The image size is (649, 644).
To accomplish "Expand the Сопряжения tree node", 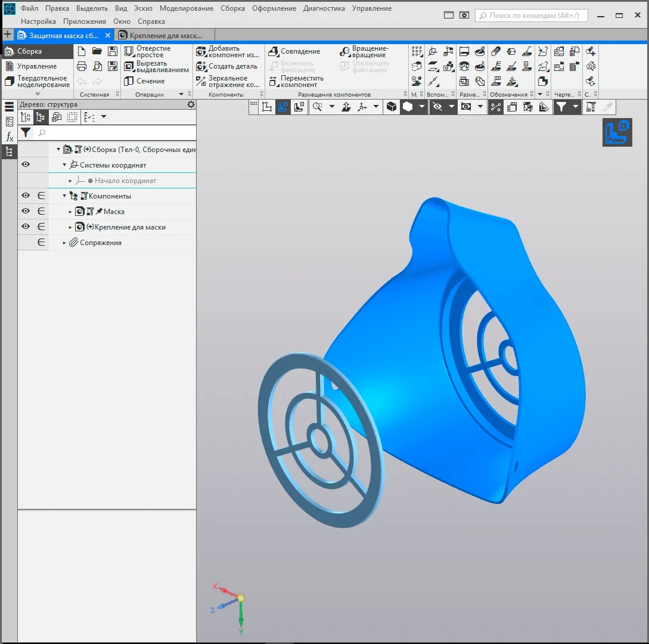I will point(65,243).
